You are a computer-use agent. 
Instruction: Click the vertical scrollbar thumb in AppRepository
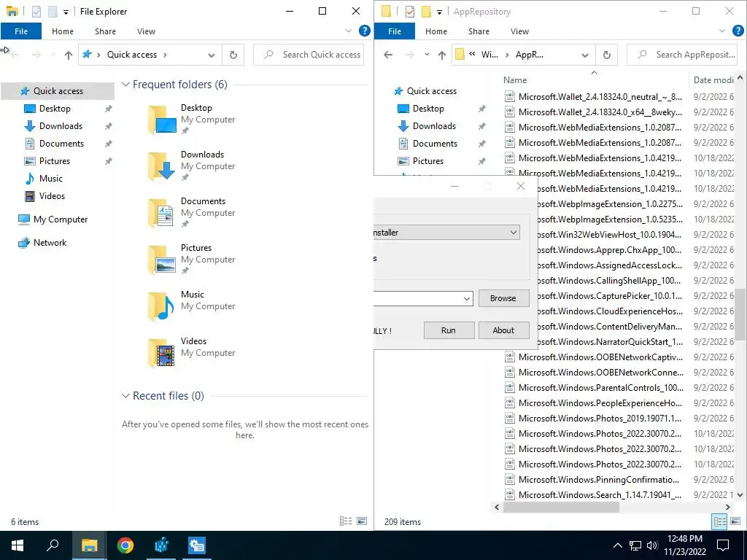[x=740, y=314]
